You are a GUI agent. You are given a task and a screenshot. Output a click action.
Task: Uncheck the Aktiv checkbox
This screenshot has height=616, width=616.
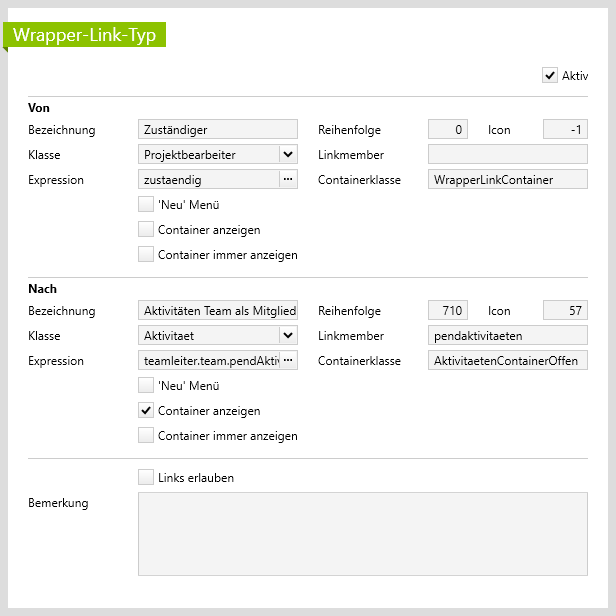(x=549, y=75)
